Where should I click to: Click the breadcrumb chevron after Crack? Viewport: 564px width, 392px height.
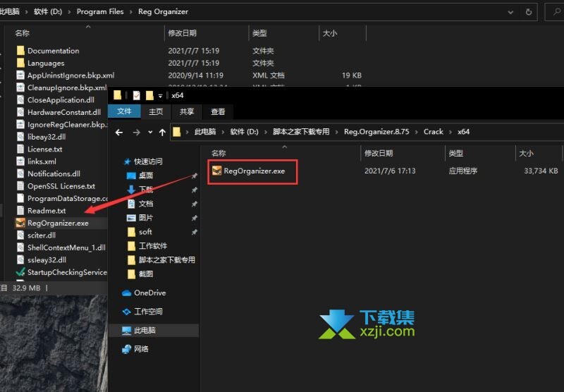(450, 132)
